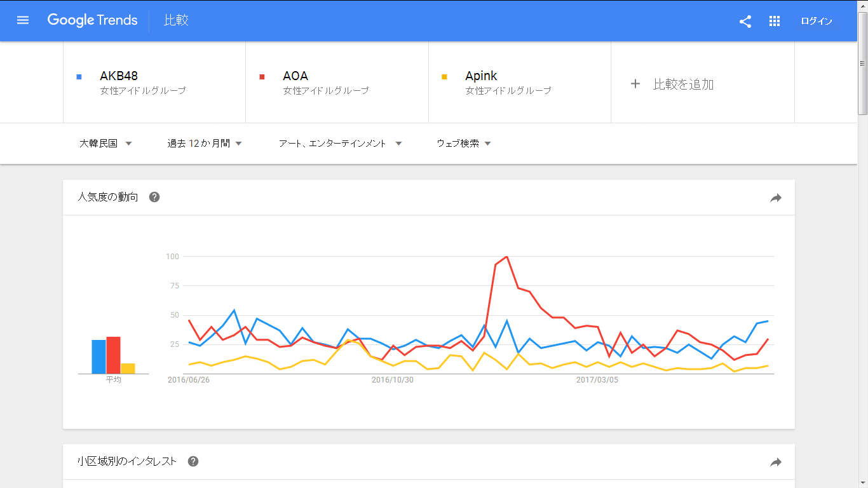Click the share icon in header

point(745,21)
